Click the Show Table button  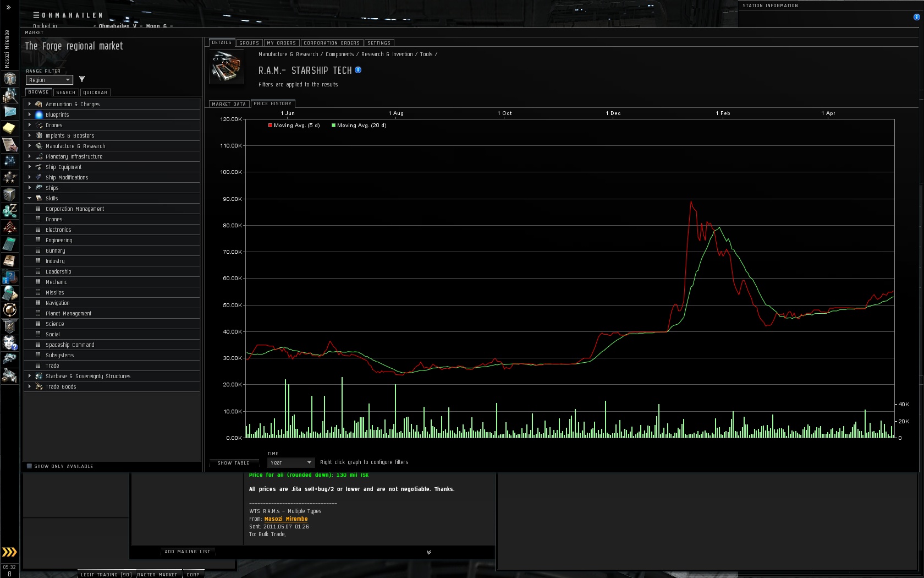click(233, 463)
